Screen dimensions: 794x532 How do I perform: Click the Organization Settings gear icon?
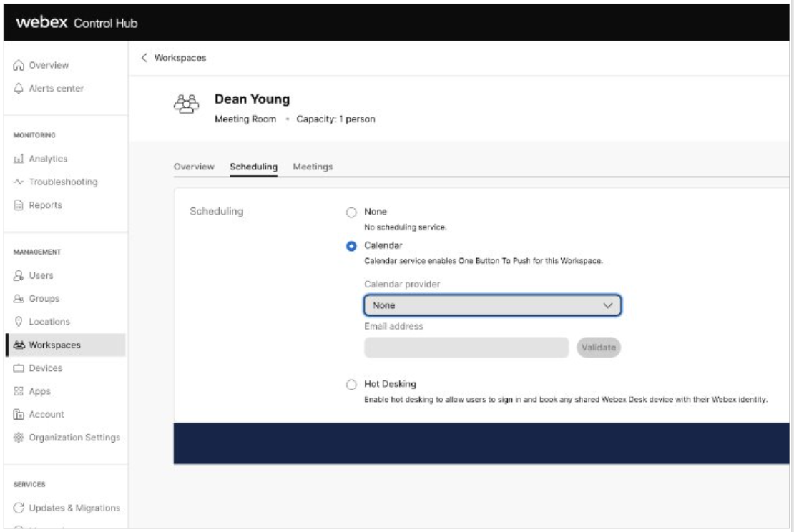(x=19, y=438)
